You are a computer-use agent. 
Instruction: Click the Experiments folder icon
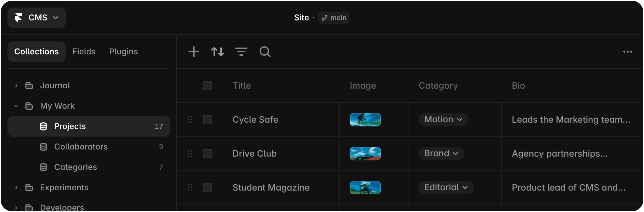pyautogui.click(x=29, y=188)
